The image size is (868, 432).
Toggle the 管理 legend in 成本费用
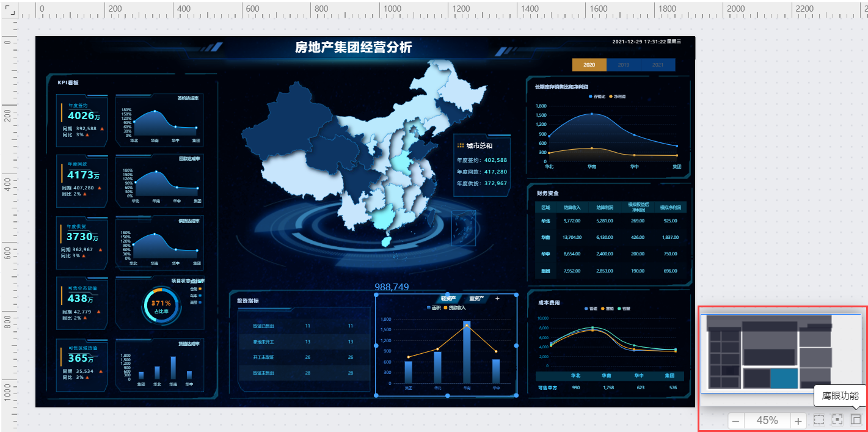591,309
